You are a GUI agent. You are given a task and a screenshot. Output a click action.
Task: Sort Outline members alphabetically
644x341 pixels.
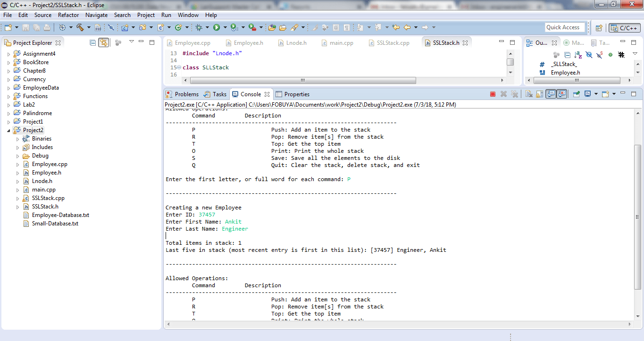click(x=578, y=55)
